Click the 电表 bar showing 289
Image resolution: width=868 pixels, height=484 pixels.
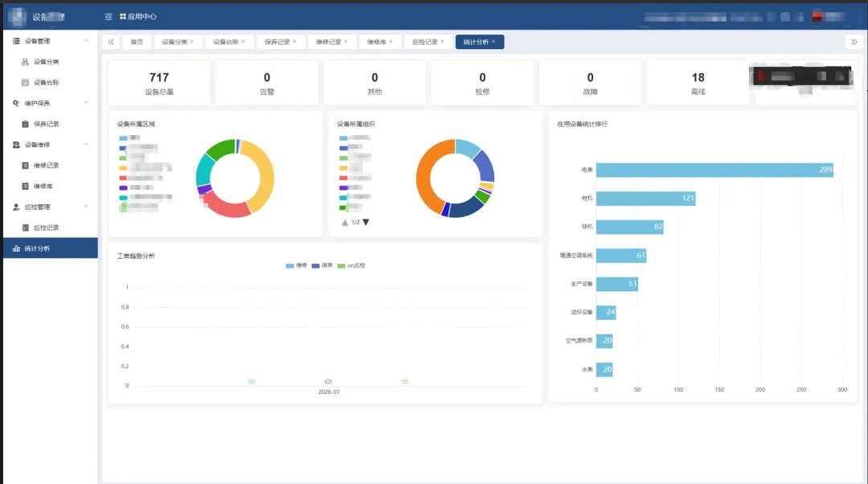[x=714, y=170]
